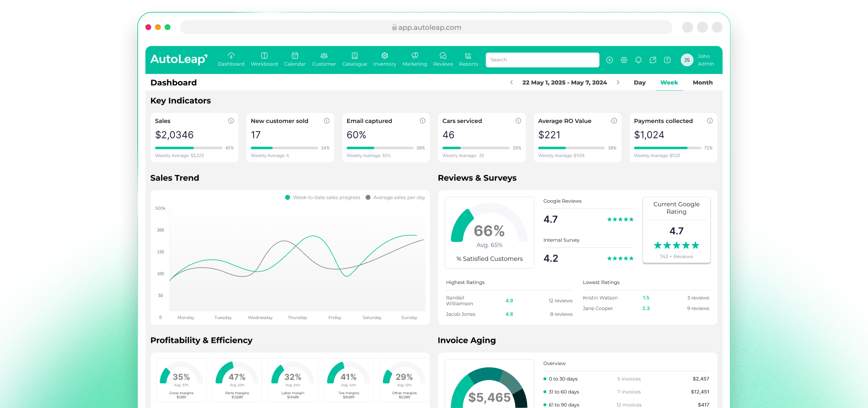Switch to the Day view tab
This screenshot has width=868, height=408.
pyautogui.click(x=639, y=82)
